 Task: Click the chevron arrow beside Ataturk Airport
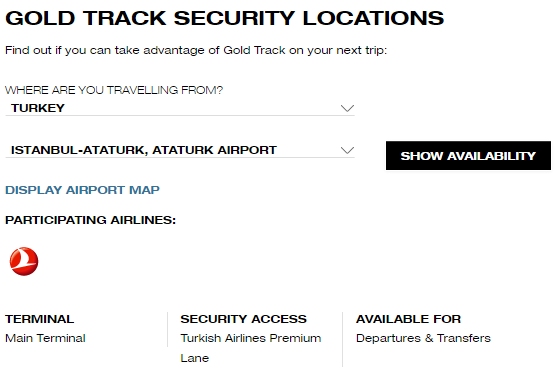click(347, 150)
